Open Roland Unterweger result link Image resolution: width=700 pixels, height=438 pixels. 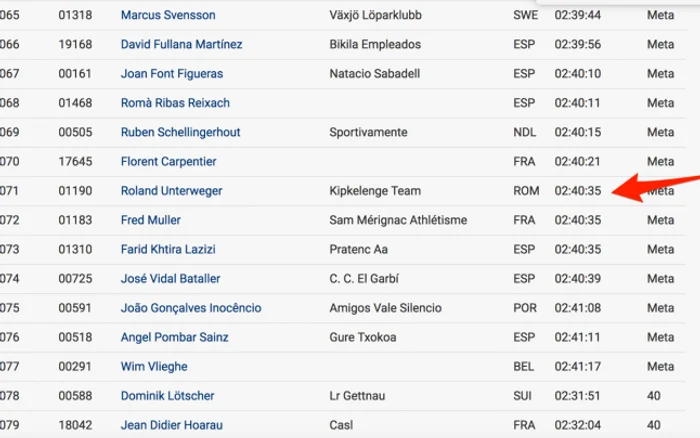pos(171,191)
